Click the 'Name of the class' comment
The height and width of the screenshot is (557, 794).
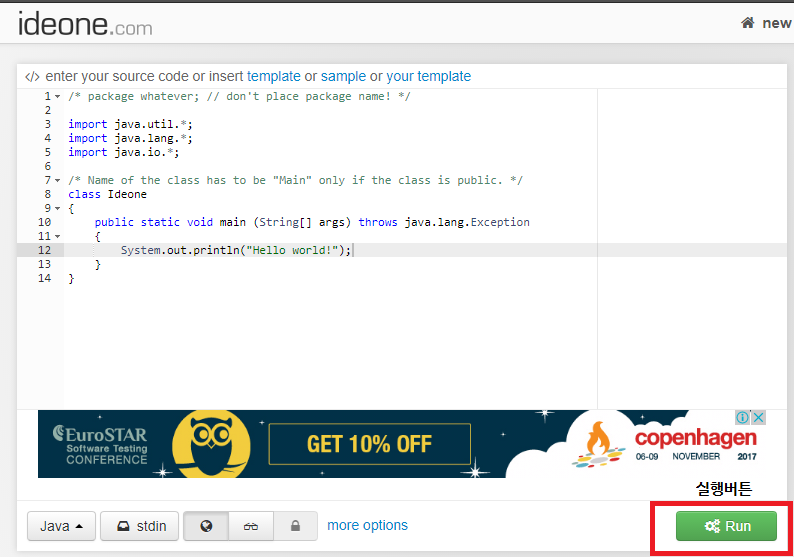point(295,180)
